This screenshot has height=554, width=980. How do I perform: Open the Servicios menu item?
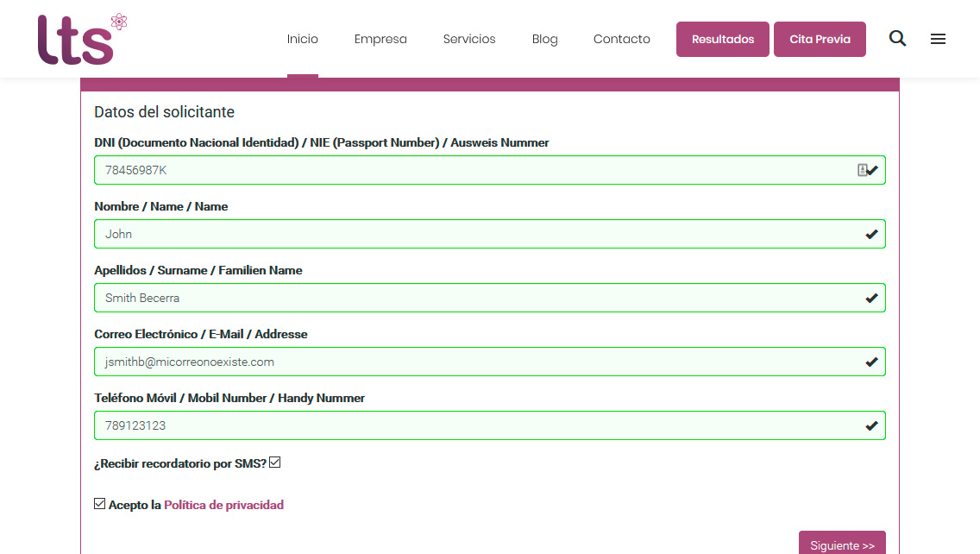point(469,39)
